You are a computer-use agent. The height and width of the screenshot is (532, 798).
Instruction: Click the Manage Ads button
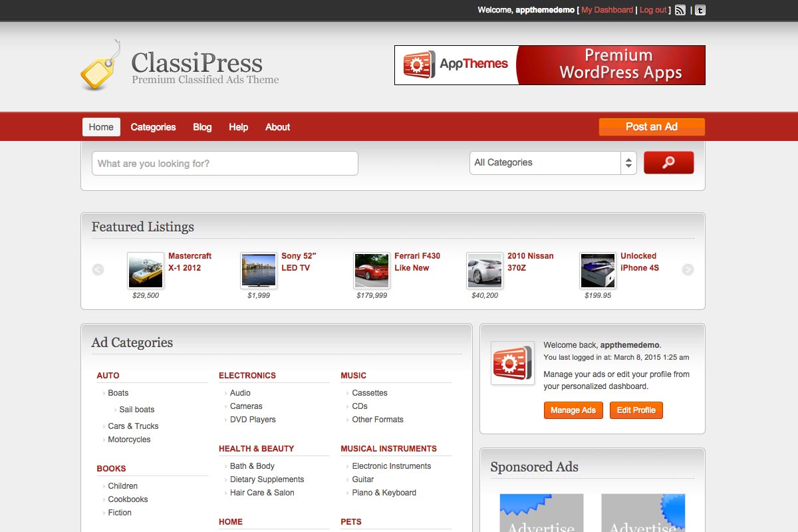pyautogui.click(x=573, y=410)
